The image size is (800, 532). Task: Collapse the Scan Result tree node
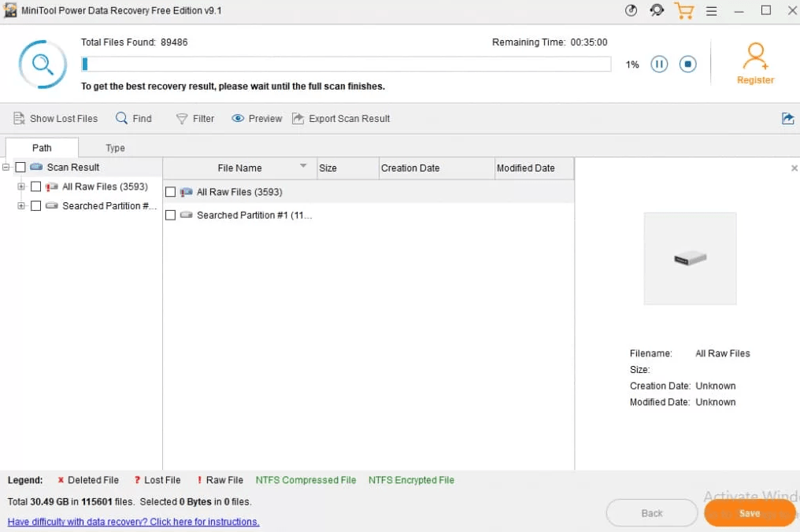coord(6,168)
